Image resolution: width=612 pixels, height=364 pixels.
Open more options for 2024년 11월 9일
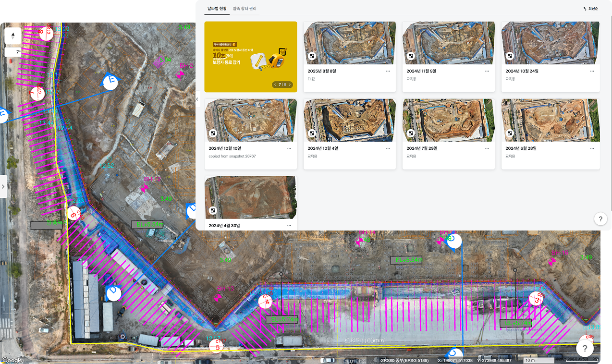[487, 71]
